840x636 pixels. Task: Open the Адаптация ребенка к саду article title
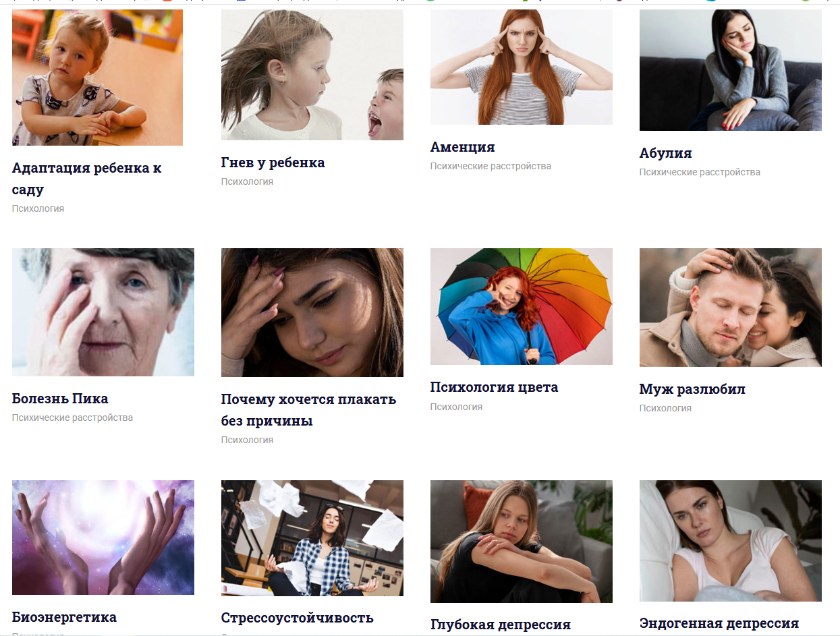point(86,179)
